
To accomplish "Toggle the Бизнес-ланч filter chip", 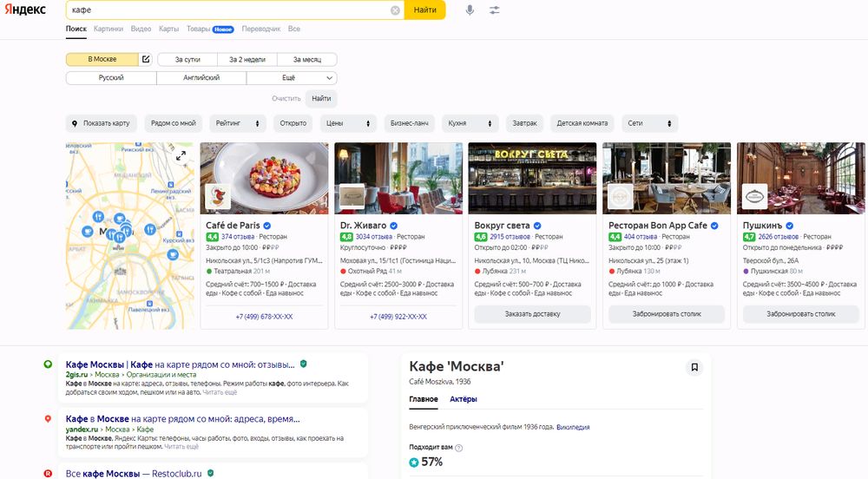I will [x=409, y=123].
